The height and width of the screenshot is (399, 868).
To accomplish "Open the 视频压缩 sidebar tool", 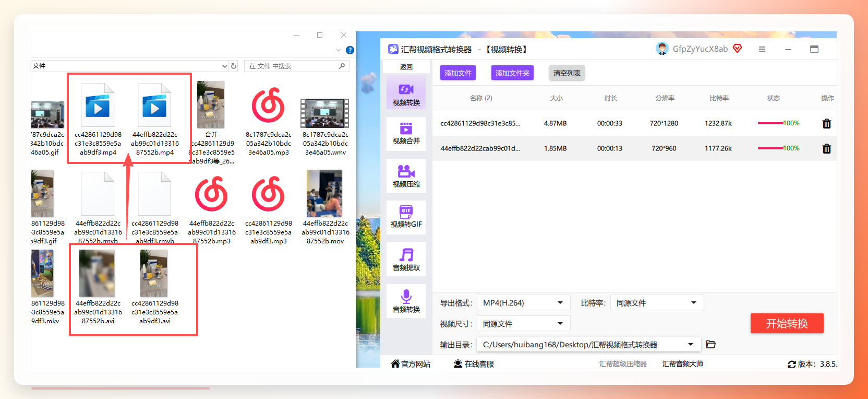I will [406, 176].
